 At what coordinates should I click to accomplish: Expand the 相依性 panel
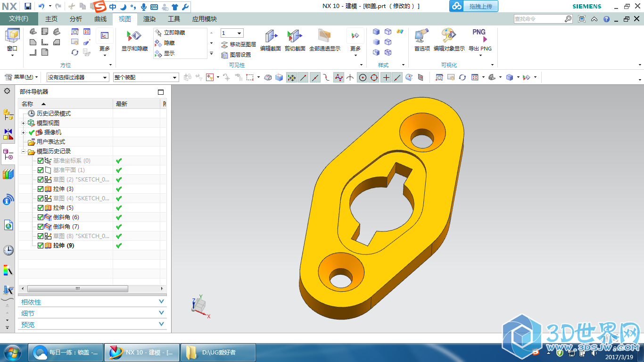coord(93,302)
